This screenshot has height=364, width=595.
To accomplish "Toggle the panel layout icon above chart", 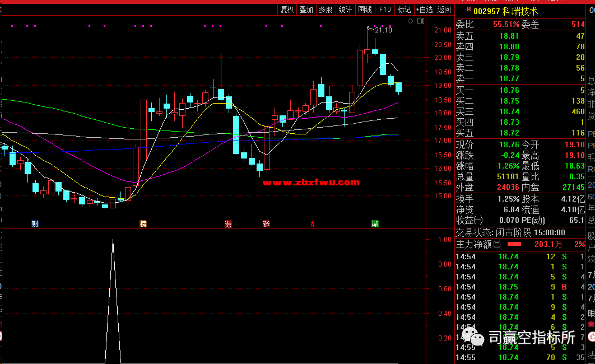I will (x=421, y=21).
